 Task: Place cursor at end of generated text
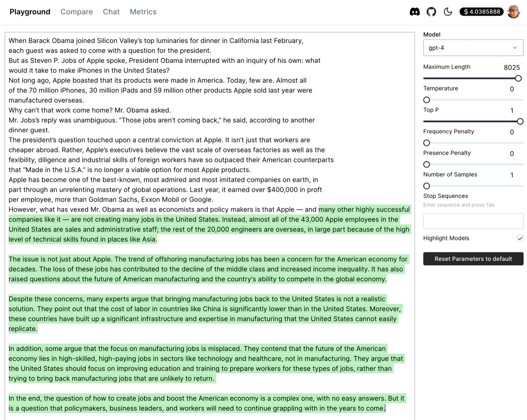pos(385,408)
